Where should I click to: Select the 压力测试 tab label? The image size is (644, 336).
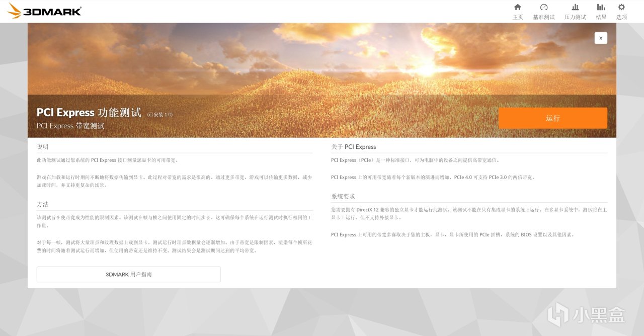575,17
